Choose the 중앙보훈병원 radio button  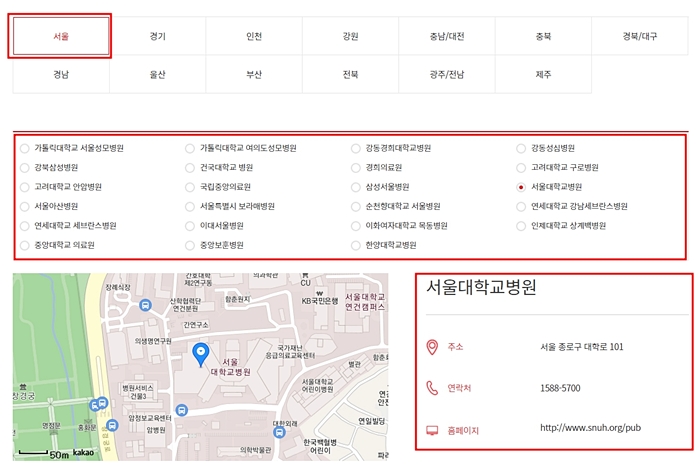click(x=190, y=245)
